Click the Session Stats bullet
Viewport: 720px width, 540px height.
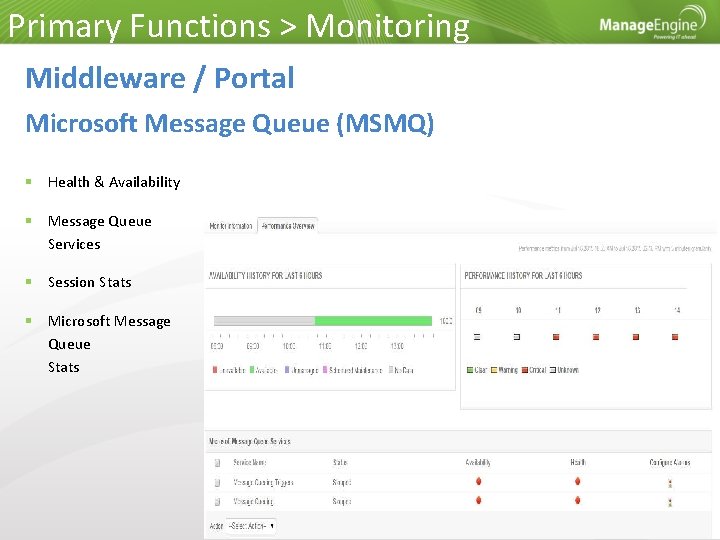point(90,282)
